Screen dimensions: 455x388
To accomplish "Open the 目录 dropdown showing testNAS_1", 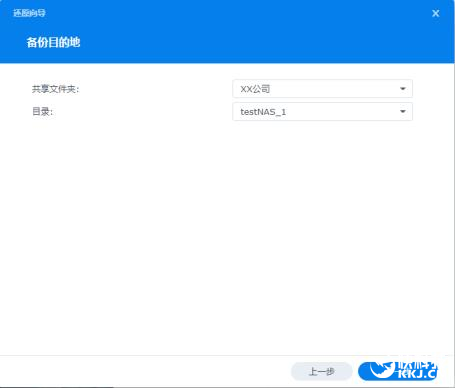I will (x=322, y=112).
